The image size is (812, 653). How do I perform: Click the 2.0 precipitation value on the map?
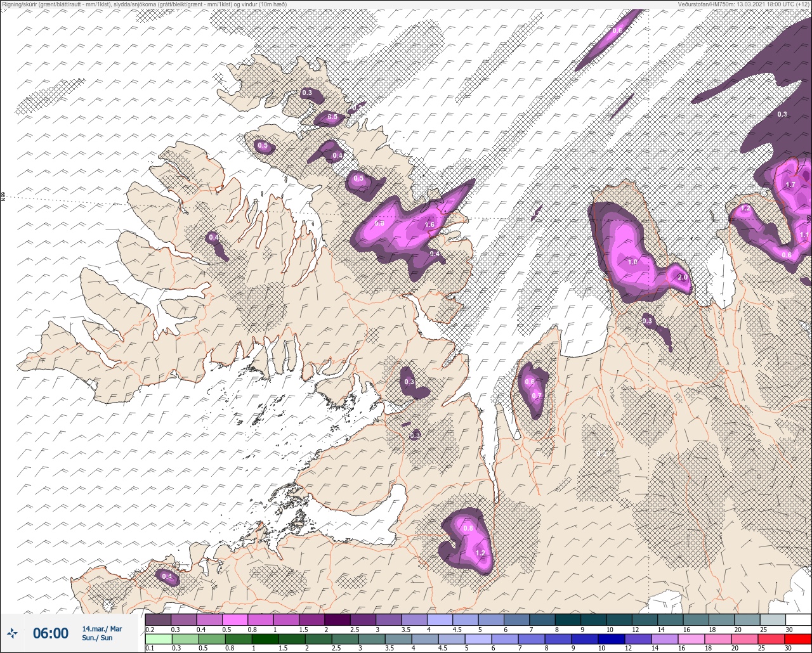(683, 278)
